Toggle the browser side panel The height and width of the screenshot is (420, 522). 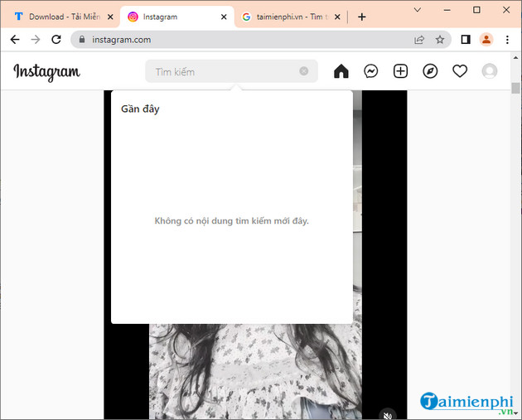click(x=466, y=39)
